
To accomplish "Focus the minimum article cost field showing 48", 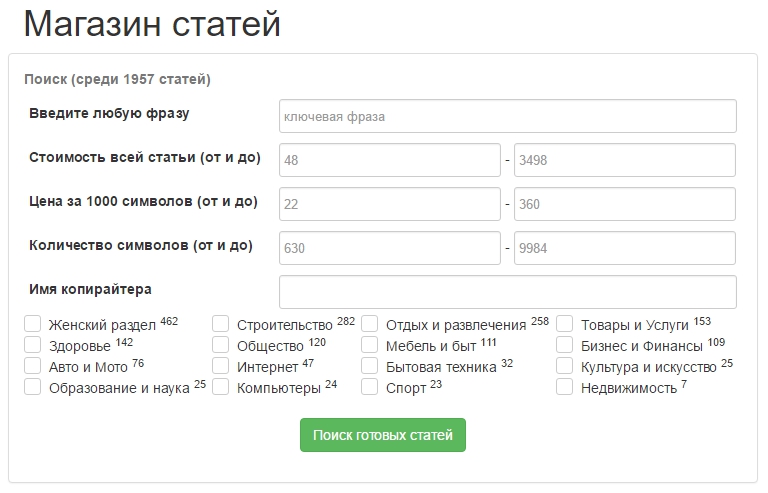I will tap(390, 160).
